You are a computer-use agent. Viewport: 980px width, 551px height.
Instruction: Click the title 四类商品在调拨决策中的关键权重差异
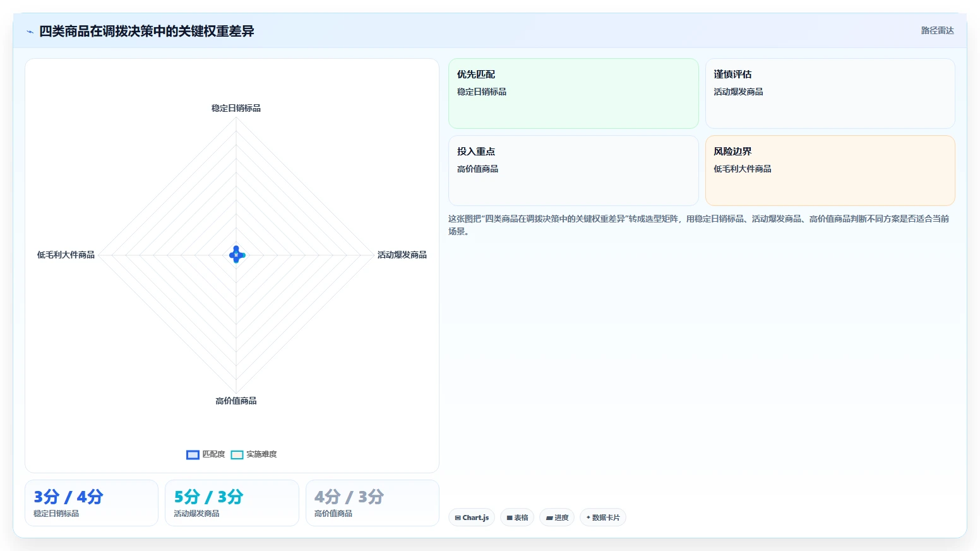(x=146, y=31)
